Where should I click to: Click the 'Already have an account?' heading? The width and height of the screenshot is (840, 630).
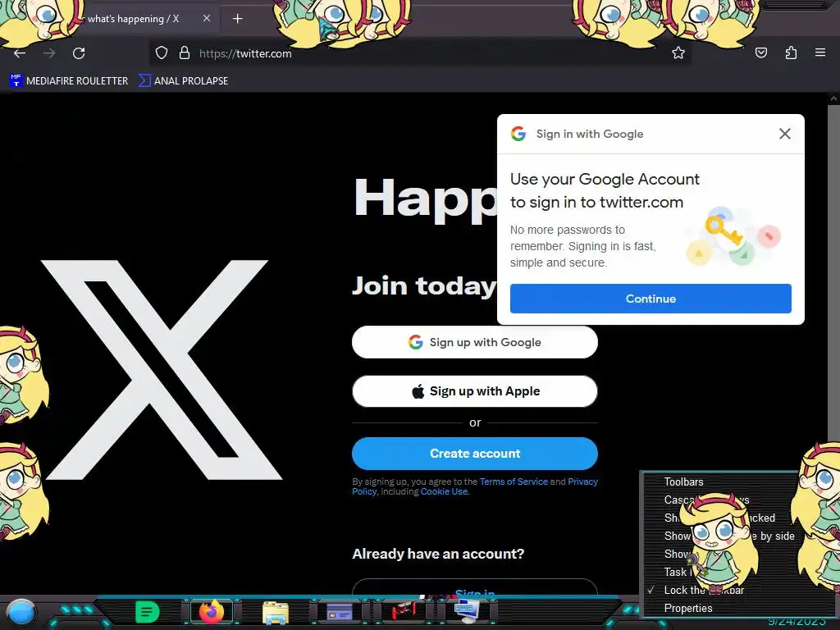click(x=438, y=554)
